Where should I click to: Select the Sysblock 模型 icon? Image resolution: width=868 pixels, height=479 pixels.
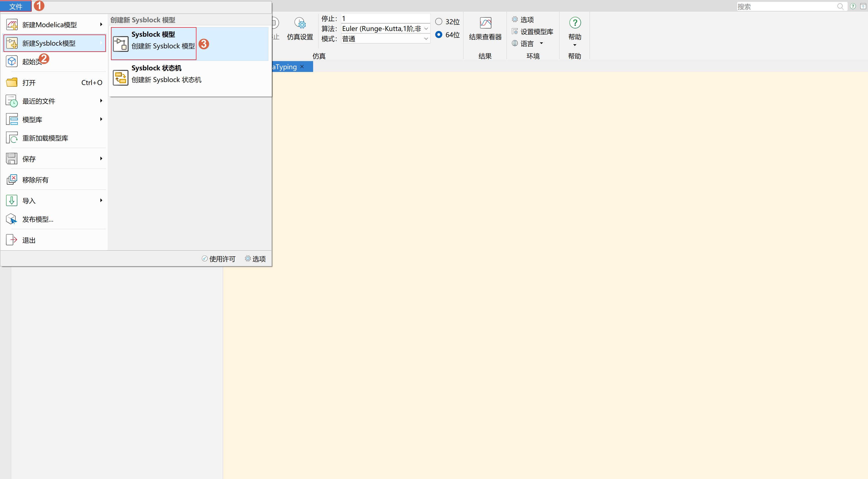[120, 44]
